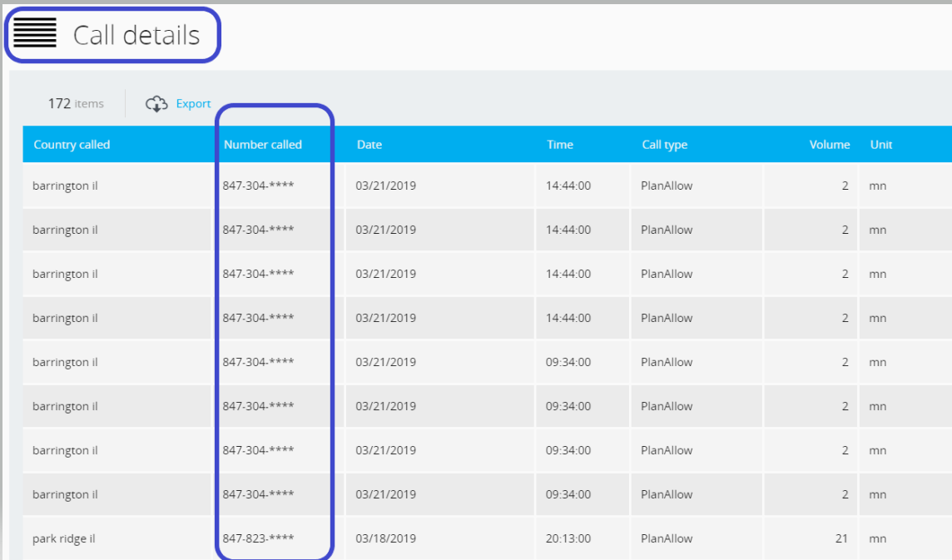This screenshot has width=952, height=560.
Task: Sort by Volume column header
Action: [829, 145]
